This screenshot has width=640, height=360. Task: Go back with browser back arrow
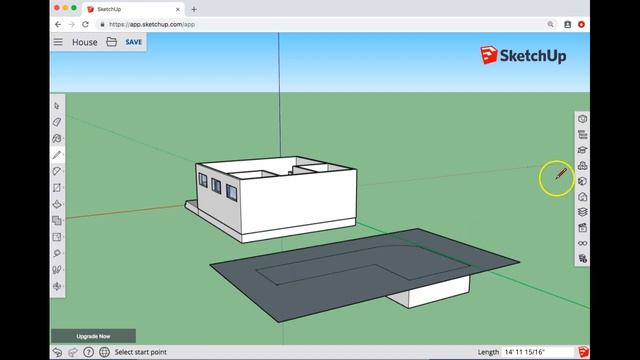click(x=58, y=24)
